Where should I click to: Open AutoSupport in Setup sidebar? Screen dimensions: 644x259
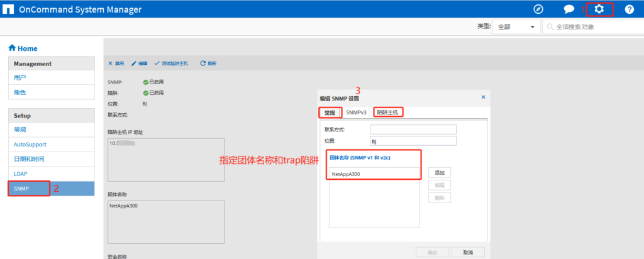tap(52, 145)
